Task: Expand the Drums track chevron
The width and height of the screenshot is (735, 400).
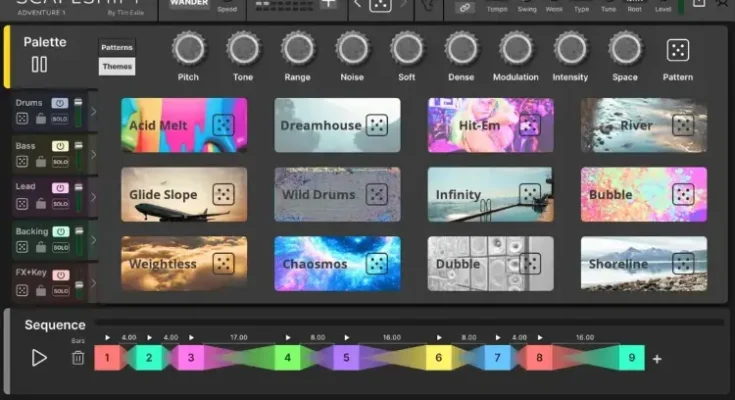Action: 93,111
